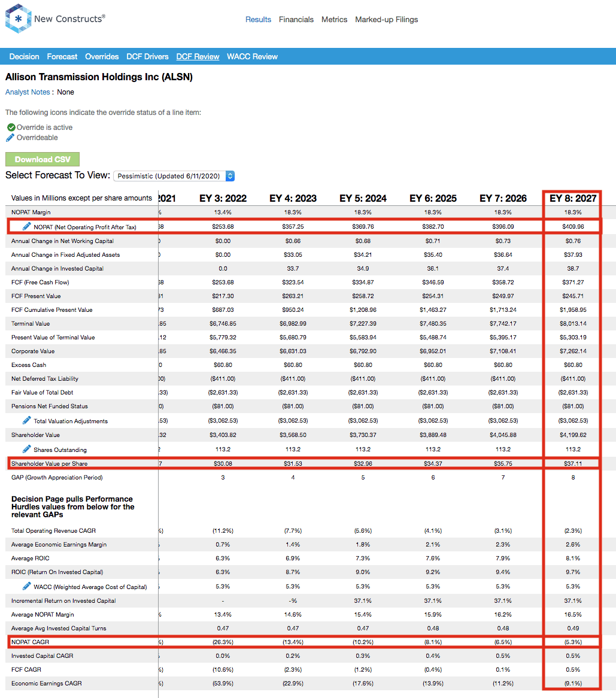Click the (26.3%) NOPAT CAGR cell
This screenshot has height=698, width=616.
point(223,642)
